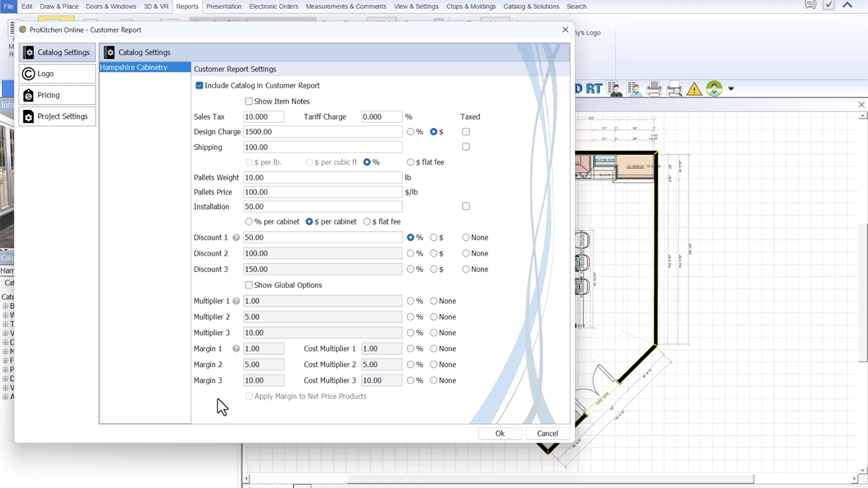This screenshot has width=868, height=488.
Task: Select Hampshire Cabinetry in catalog list
Action: coord(145,67)
